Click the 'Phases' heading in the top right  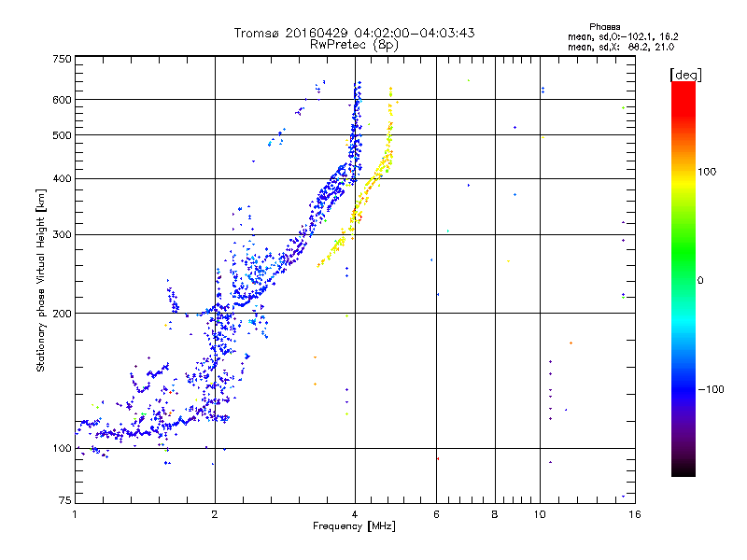pyautogui.click(x=604, y=27)
